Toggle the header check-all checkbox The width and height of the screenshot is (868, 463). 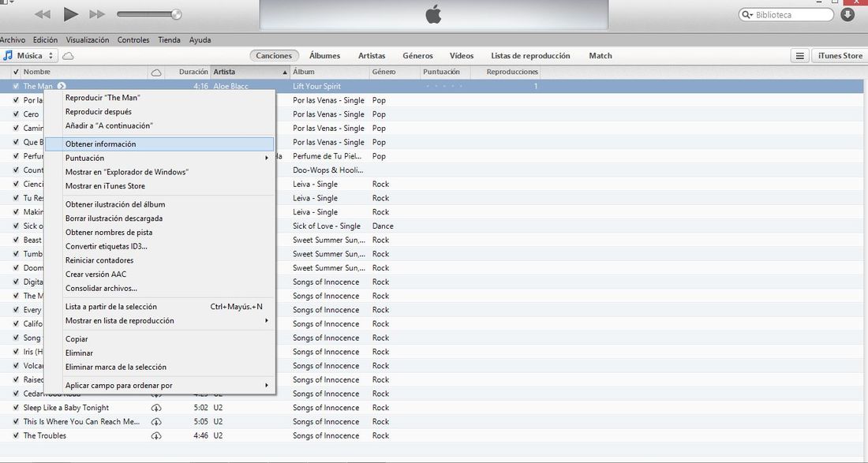pos(16,72)
